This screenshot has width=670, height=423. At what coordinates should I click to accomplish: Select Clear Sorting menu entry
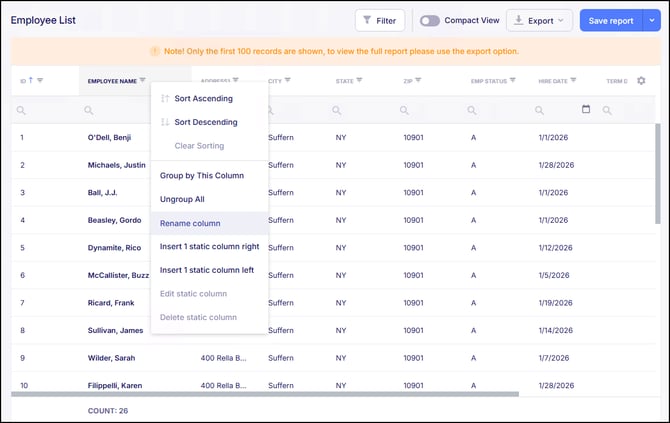point(209,146)
